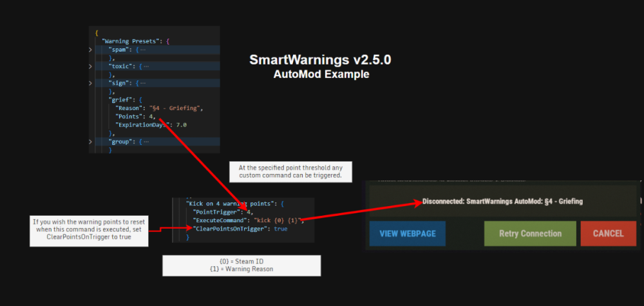Click the "ExecuteCommand" key

(220, 220)
